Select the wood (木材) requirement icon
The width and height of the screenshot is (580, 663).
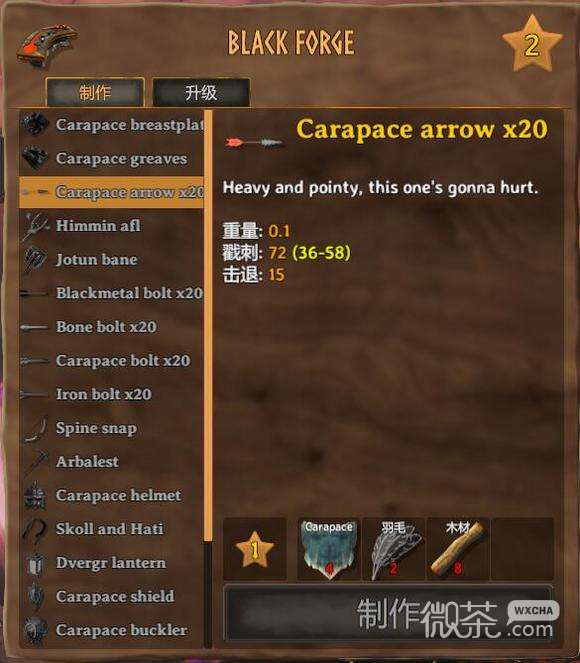[x=458, y=549]
